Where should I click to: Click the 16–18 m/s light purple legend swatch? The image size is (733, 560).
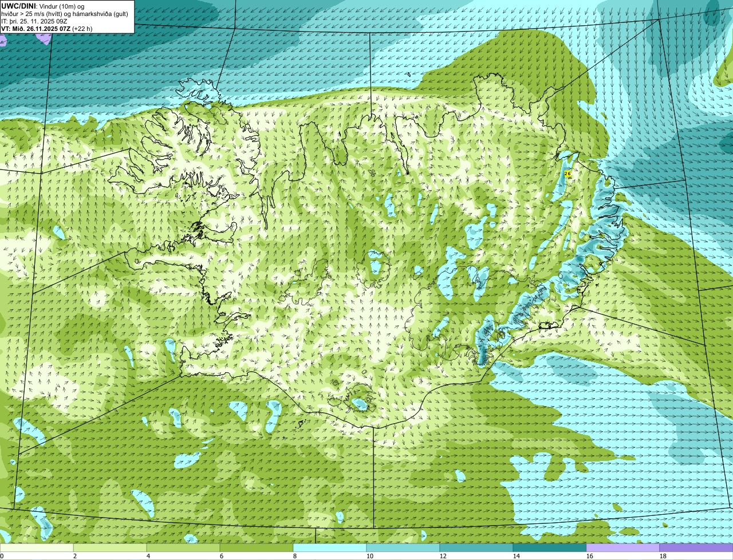point(623,548)
